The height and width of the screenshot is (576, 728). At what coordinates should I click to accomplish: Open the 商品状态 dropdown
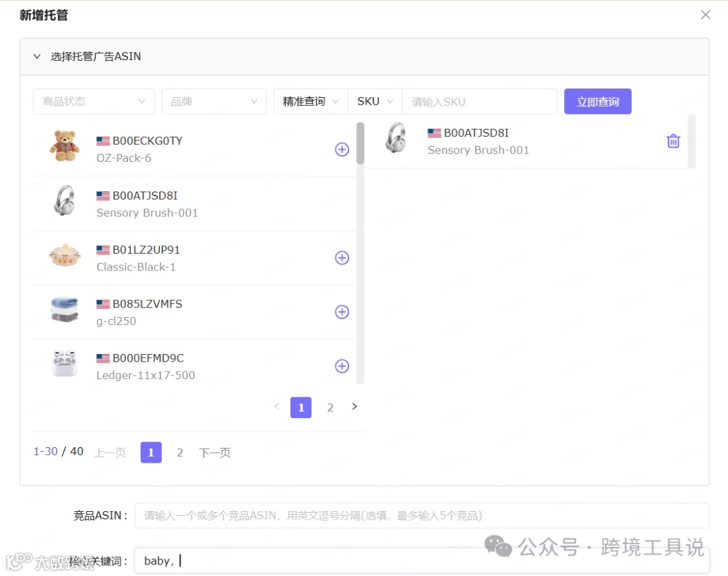pos(94,101)
